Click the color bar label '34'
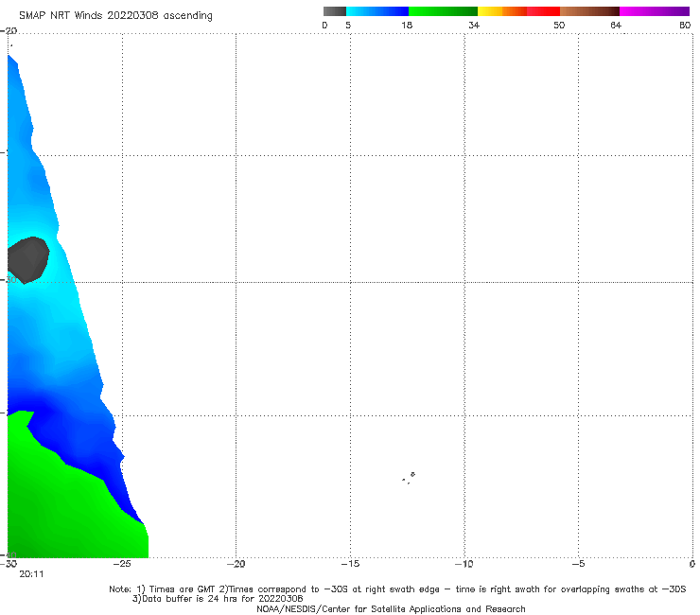Screen dimensions: 700x615 click(x=474, y=25)
